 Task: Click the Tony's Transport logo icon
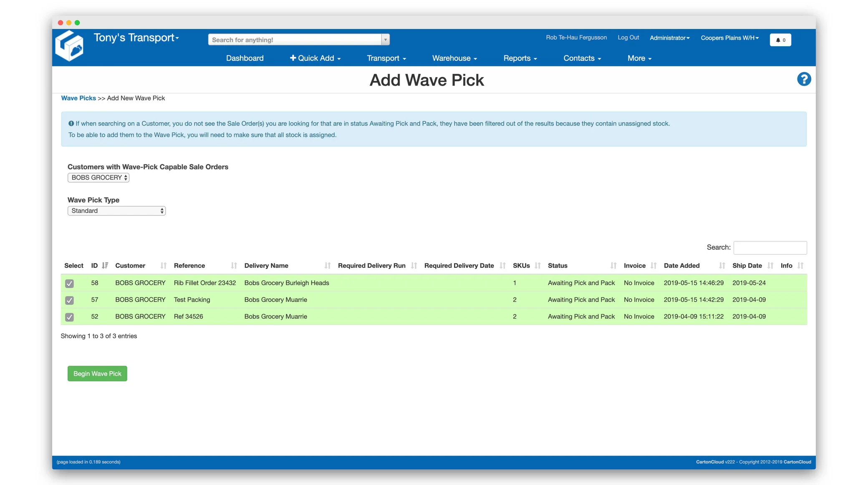coord(69,45)
